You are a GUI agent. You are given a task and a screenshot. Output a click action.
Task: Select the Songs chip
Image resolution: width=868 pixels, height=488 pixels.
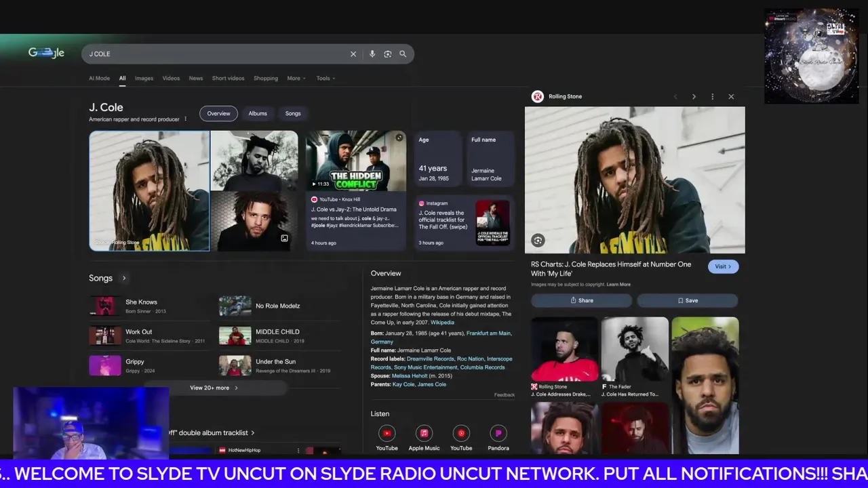click(293, 113)
